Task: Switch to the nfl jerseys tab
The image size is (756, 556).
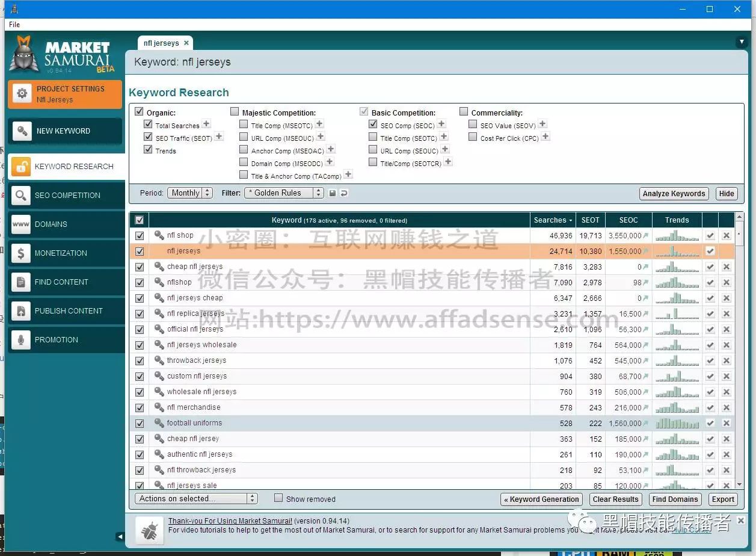Action: pyautogui.click(x=161, y=43)
